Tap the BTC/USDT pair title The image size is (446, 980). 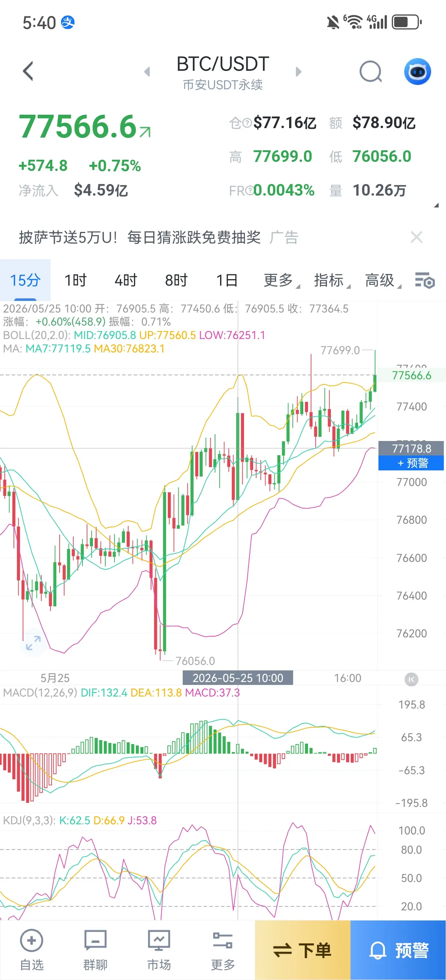[x=223, y=64]
